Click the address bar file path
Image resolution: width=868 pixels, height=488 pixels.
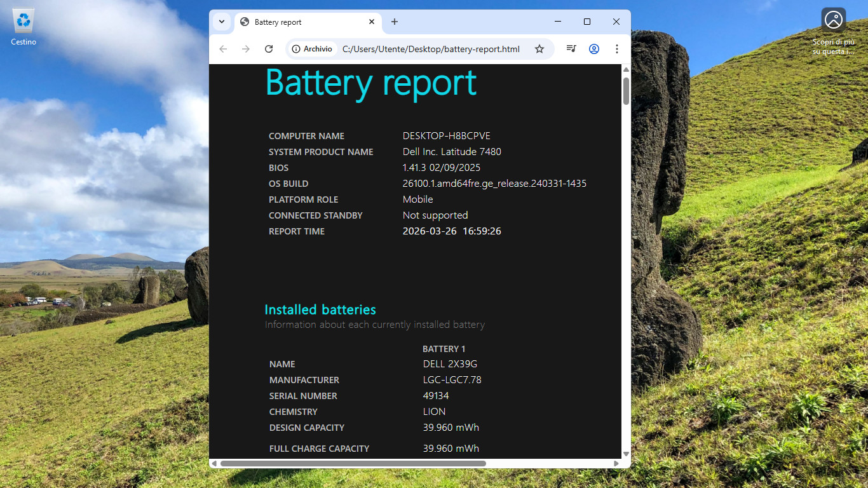tap(431, 49)
